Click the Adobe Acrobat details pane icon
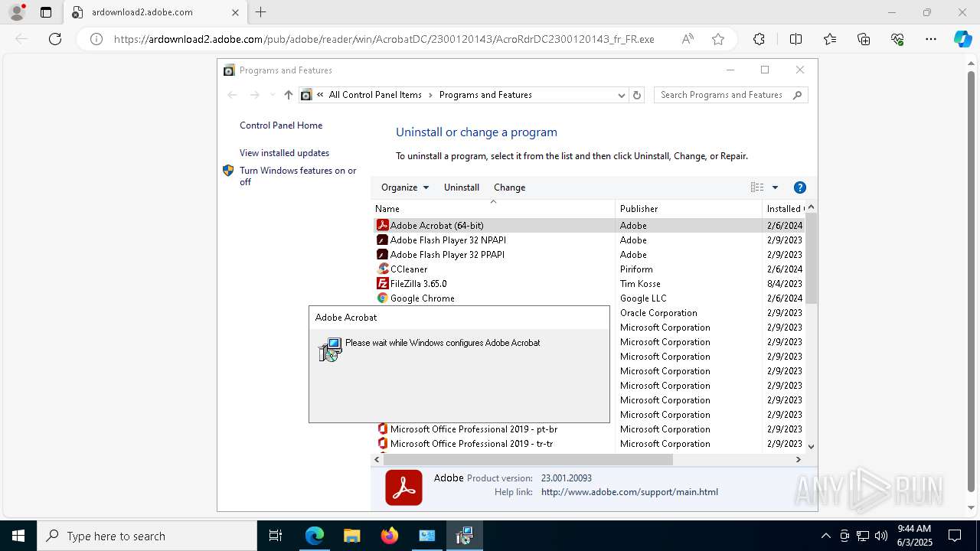 [x=403, y=487]
